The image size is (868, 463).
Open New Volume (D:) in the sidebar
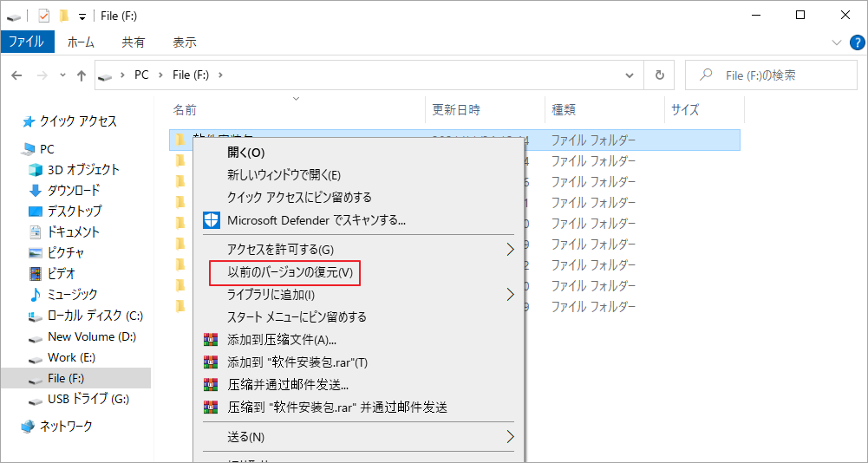pyautogui.click(x=82, y=336)
